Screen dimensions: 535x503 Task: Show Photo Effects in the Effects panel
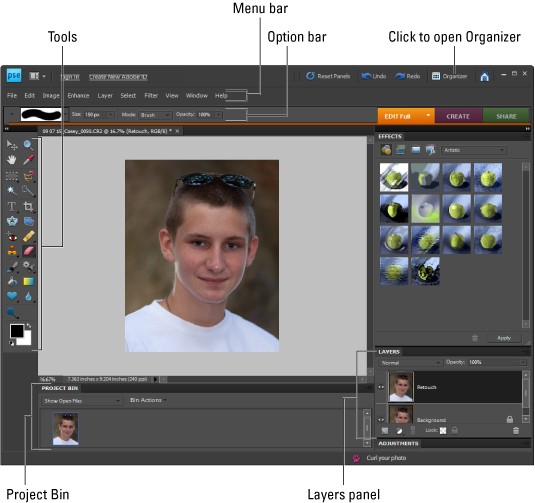click(416, 150)
